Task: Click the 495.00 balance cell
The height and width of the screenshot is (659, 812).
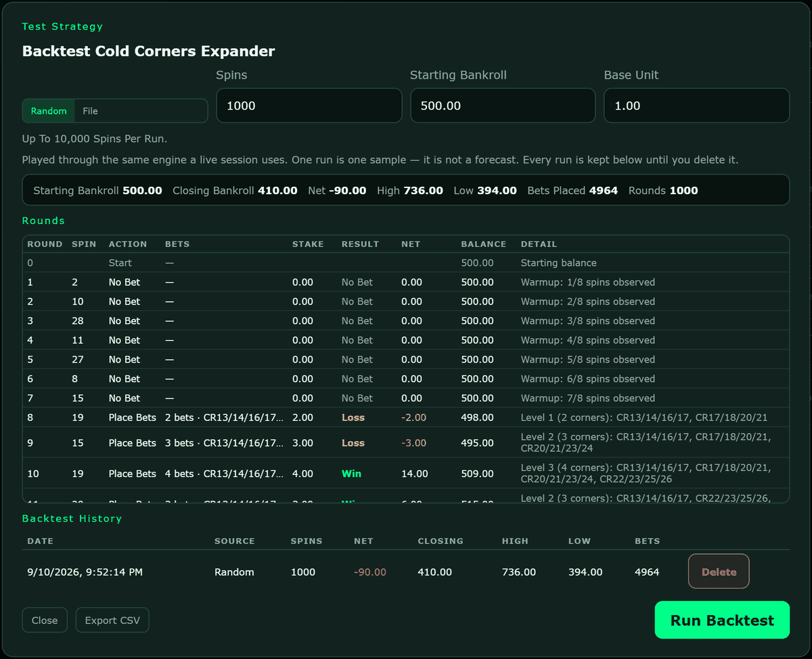Action: click(478, 443)
